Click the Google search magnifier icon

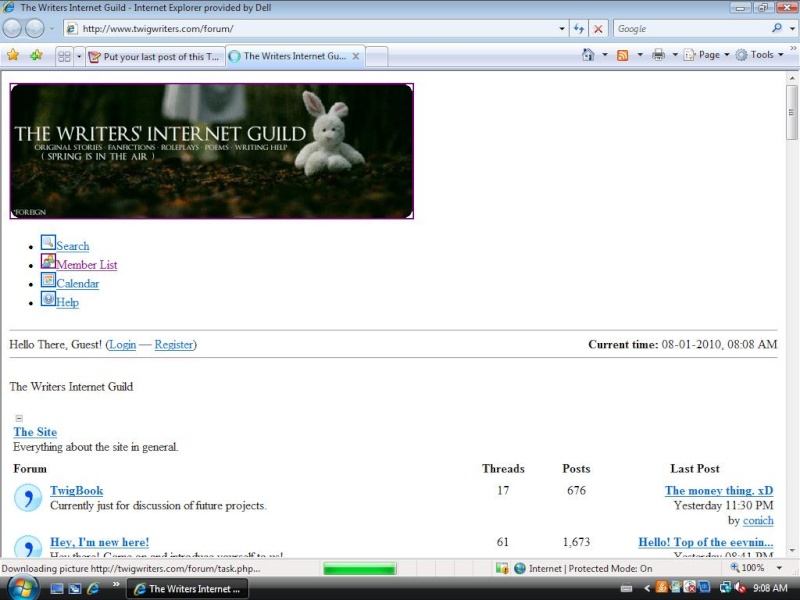[x=777, y=29]
